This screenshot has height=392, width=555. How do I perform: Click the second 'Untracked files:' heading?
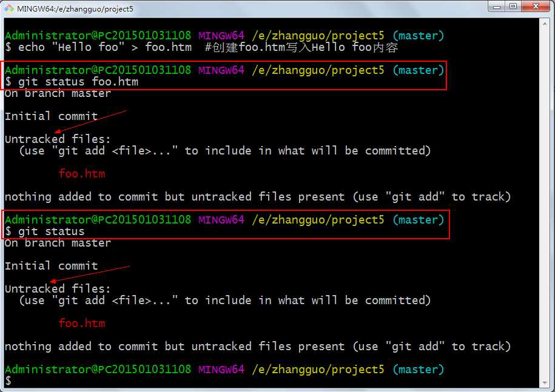(58, 288)
